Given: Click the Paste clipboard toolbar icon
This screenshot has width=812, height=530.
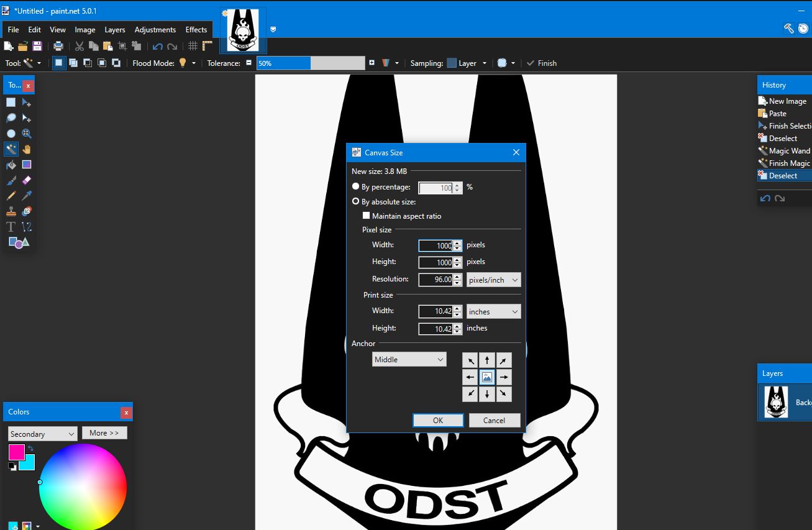Looking at the screenshot, I should tap(107, 46).
